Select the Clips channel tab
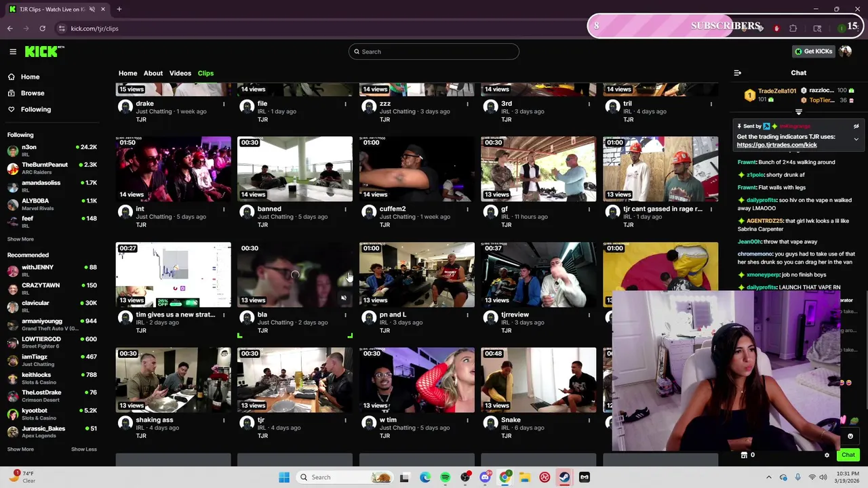The width and height of the screenshot is (868, 488). pos(205,73)
